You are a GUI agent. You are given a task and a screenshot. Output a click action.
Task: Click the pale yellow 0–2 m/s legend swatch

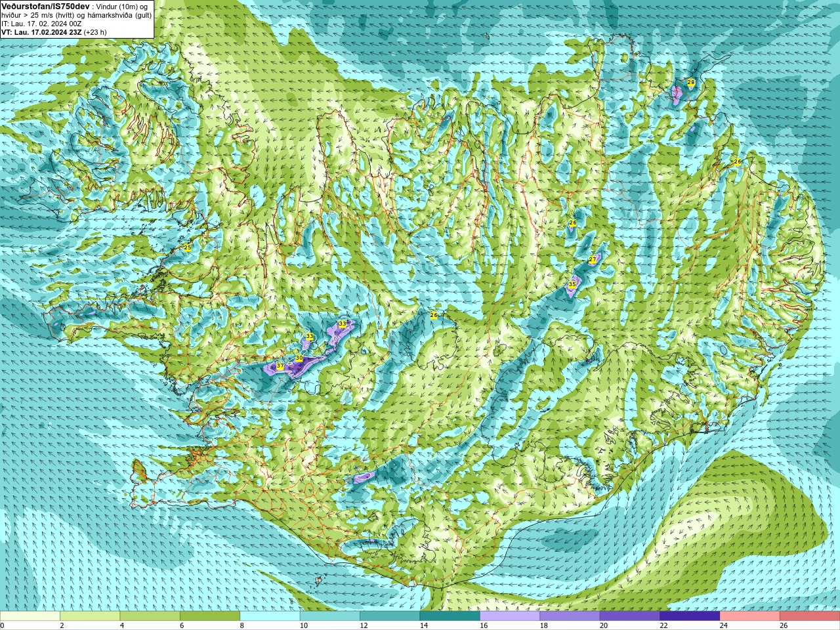point(30,616)
